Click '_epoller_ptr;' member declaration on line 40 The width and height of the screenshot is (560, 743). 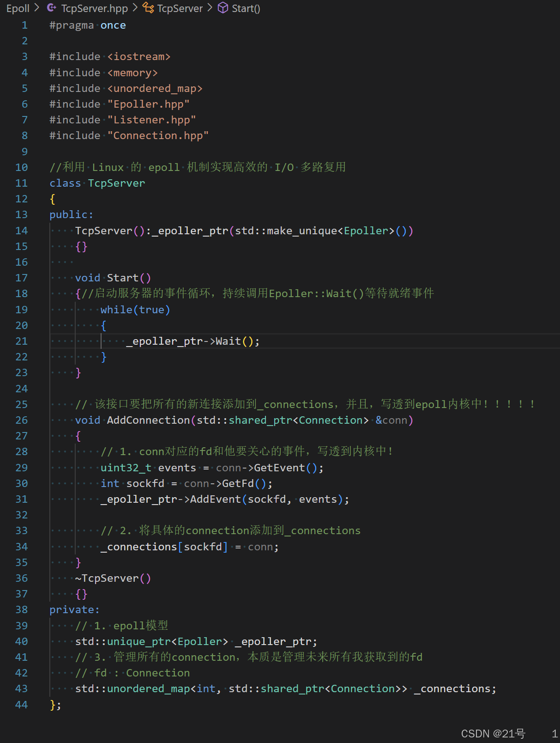[x=276, y=641]
